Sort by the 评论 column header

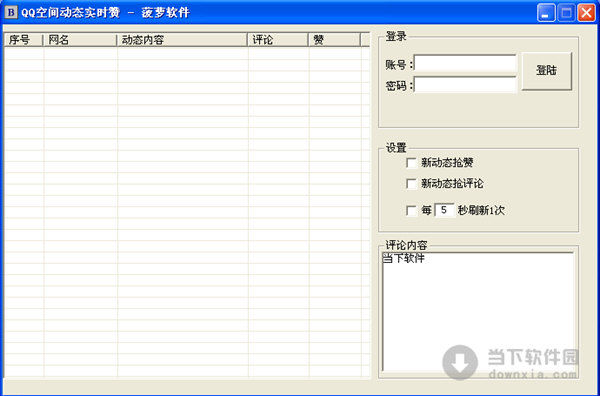278,40
